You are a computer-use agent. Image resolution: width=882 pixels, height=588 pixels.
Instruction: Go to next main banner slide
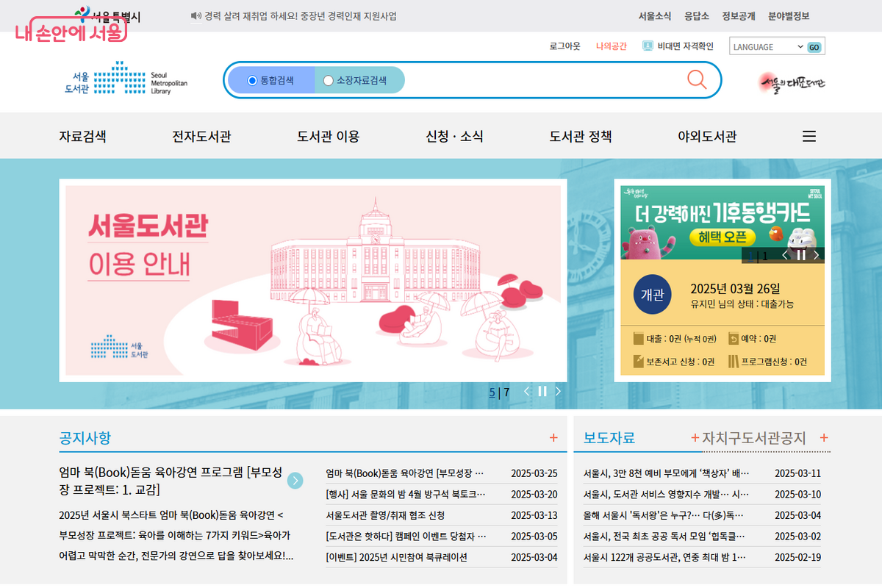(558, 392)
